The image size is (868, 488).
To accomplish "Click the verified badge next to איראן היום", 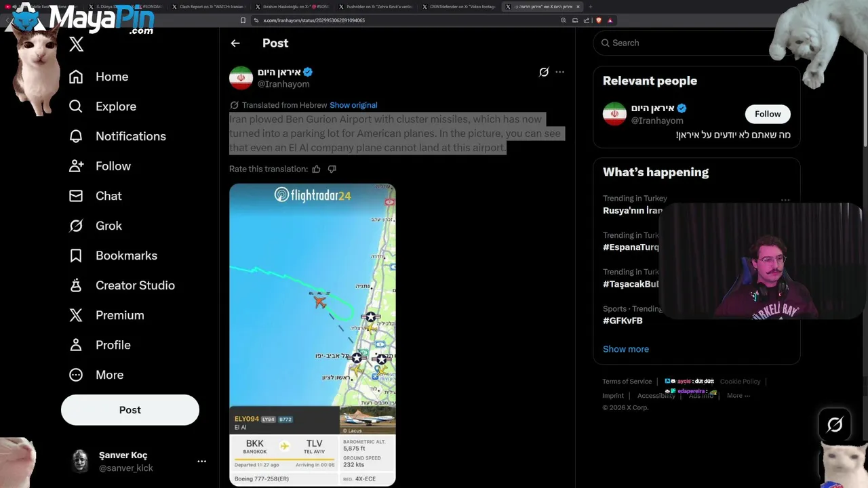I will tap(308, 72).
